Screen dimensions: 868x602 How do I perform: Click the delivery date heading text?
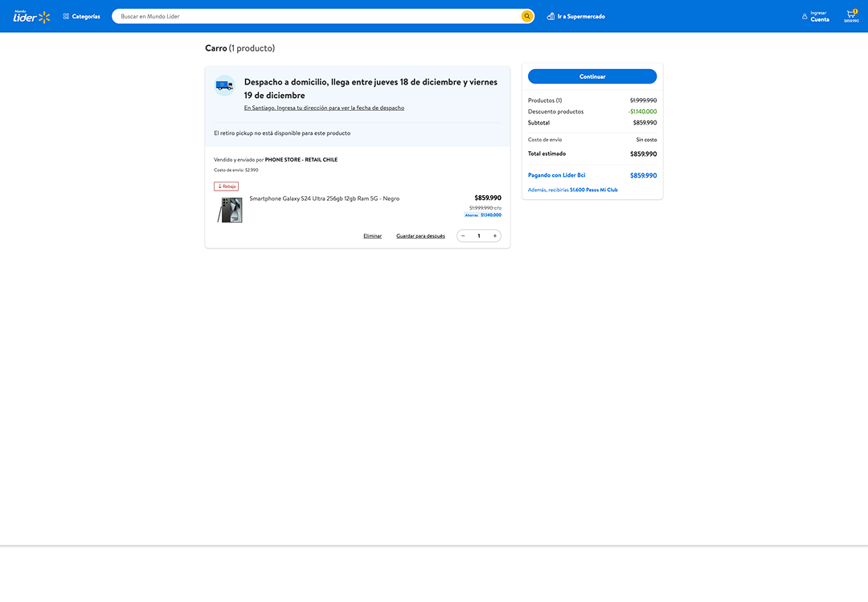371,88
